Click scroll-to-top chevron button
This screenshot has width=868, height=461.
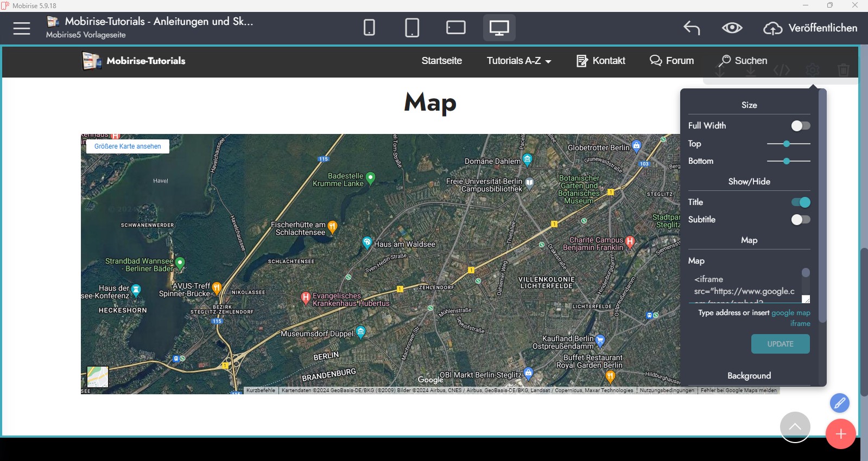(x=795, y=427)
